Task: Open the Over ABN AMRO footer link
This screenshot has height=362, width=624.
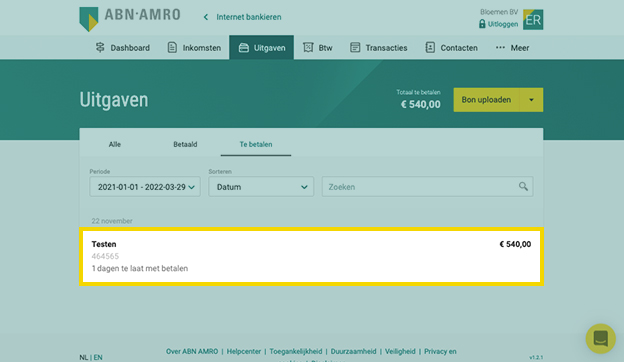Action: click(192, 351)
